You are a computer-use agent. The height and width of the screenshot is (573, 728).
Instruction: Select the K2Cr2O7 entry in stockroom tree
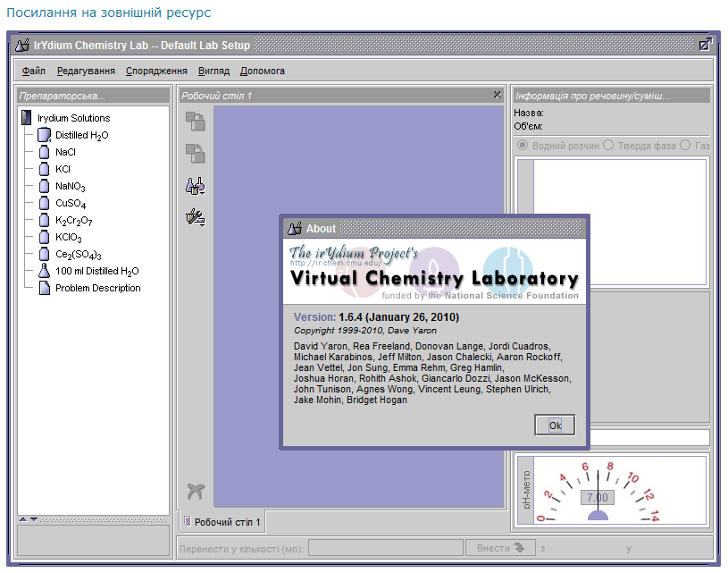tap(74, 220)
